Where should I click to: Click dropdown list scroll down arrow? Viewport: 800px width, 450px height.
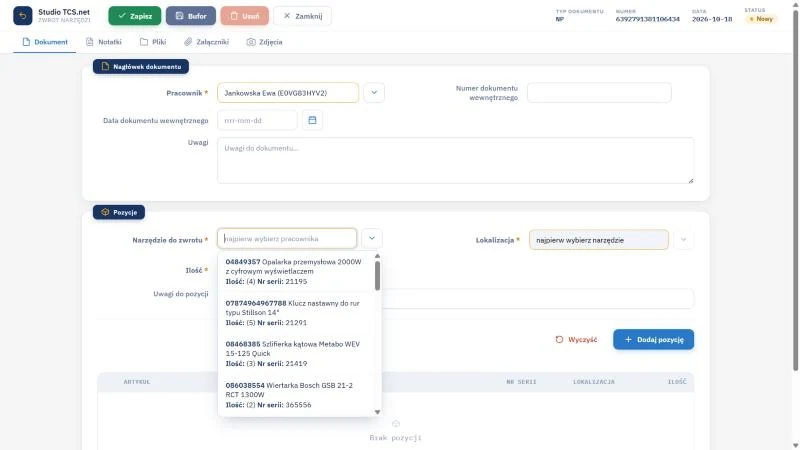pyautogui.click(x=378, y=412)
